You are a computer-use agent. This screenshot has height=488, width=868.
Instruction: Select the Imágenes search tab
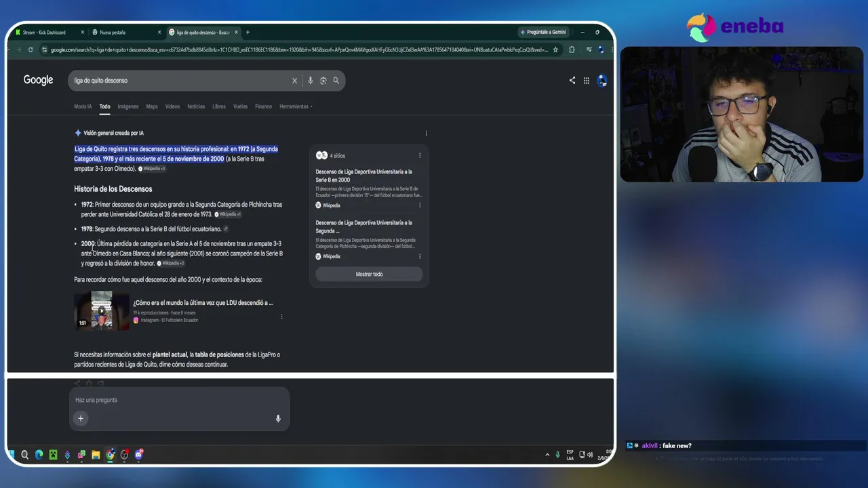coord(127,106)
